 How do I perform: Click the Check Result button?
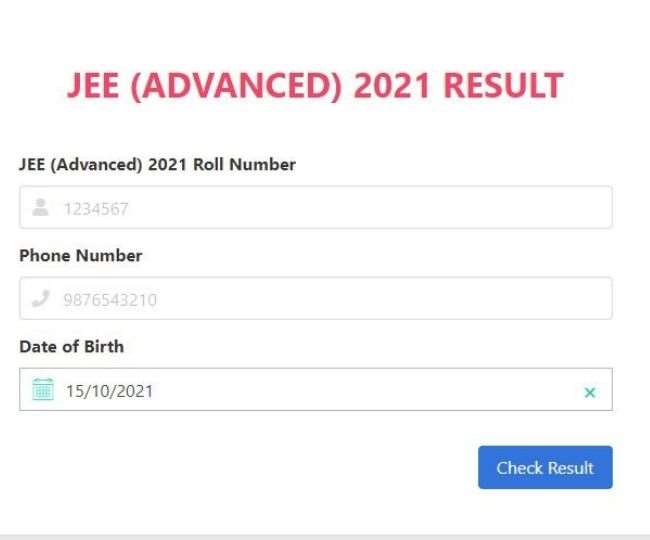(545, 467)
